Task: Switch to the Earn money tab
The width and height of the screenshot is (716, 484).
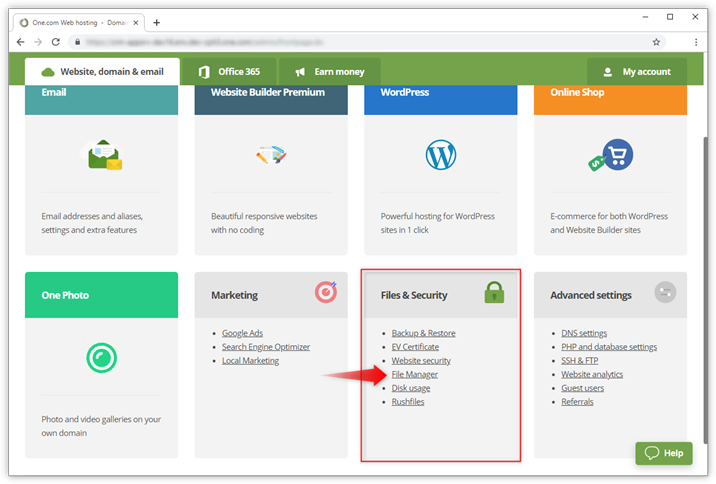Action: tap(330, 72)
